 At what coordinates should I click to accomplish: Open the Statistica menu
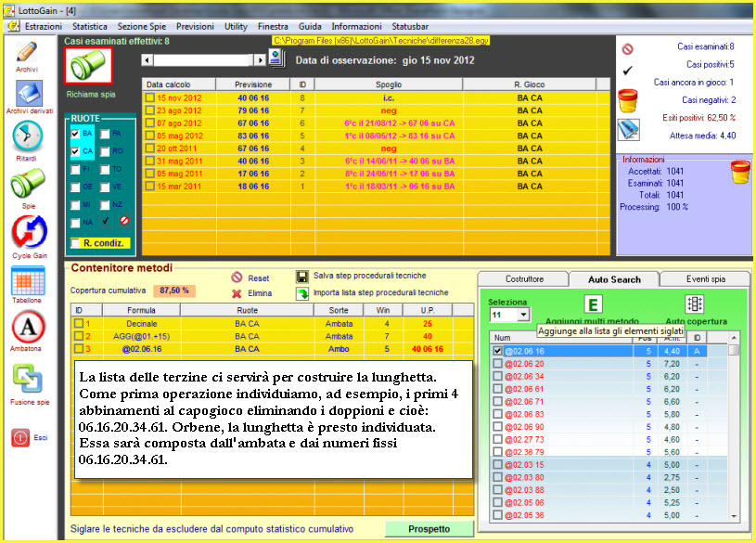[x=90, y=26]
